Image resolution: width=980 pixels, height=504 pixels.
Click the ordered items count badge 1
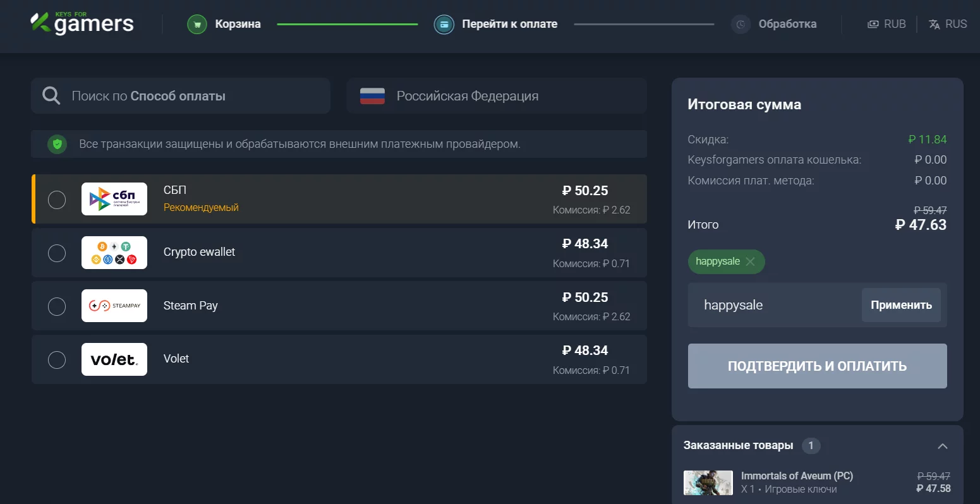(811, 446)
